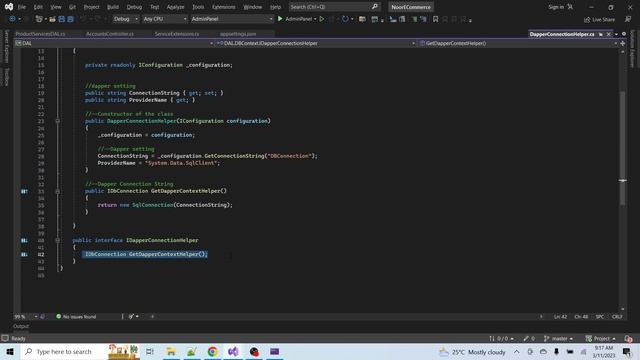Click the Start Without Debugging outline play icon

[x=322, y=19]
